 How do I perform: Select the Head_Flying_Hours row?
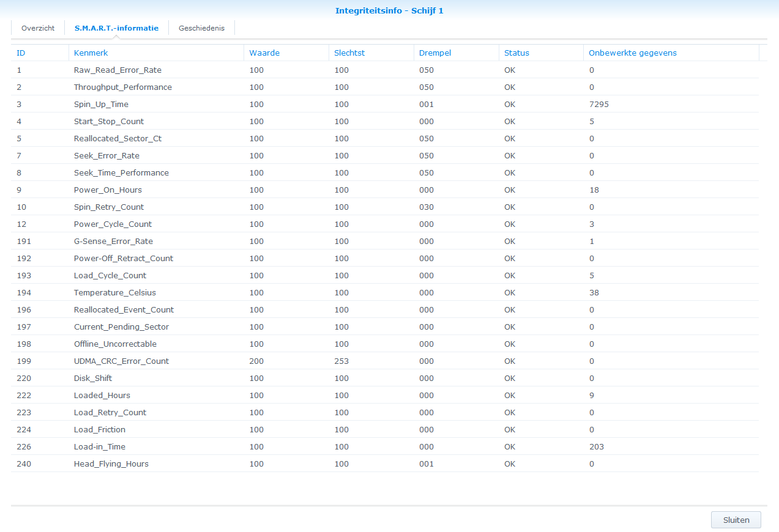coord(111,464)
